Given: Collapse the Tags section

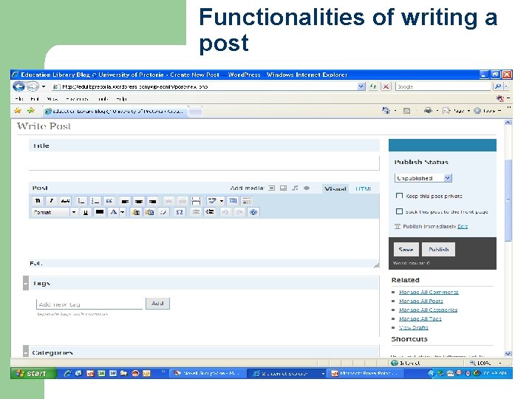Looking at the screenshot, I should coord(26,283).
